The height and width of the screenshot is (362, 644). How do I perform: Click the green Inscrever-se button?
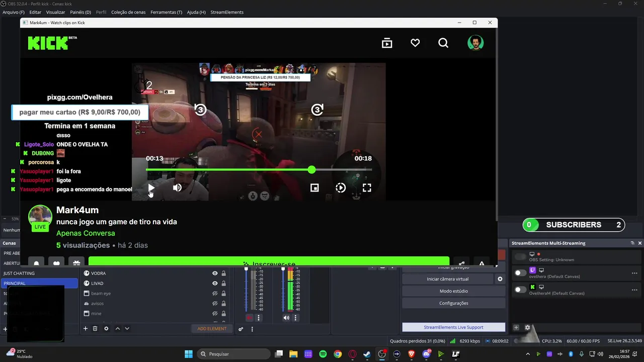click(269, 261)
